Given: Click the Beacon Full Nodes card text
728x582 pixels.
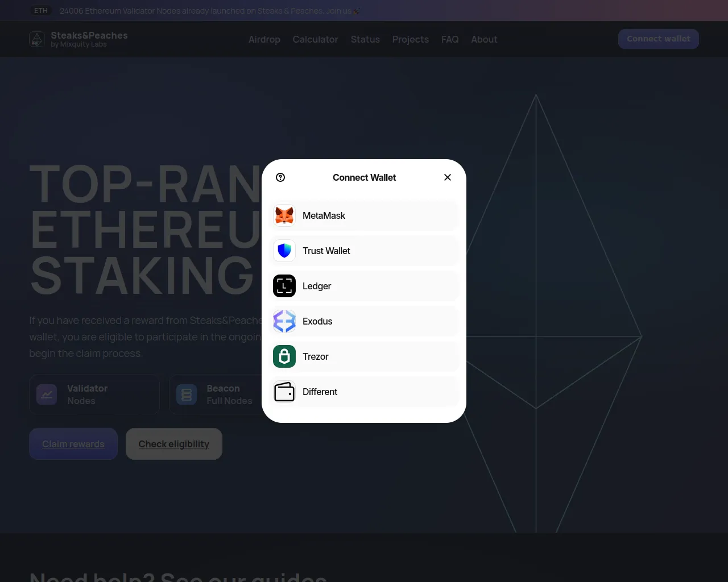Looking at the screenshot, I should click(229, 394).
